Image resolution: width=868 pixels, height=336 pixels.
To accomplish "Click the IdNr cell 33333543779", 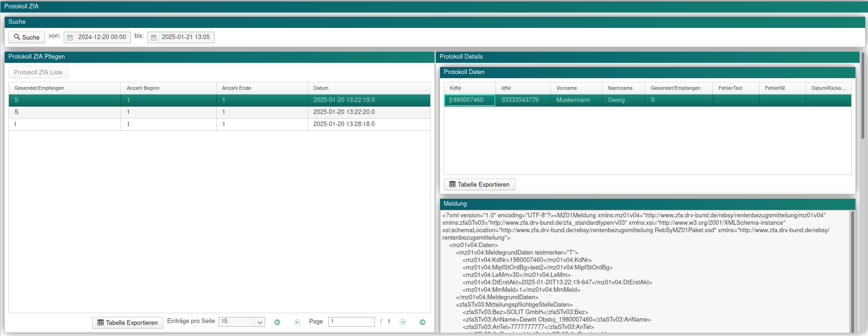I will 523,100.
